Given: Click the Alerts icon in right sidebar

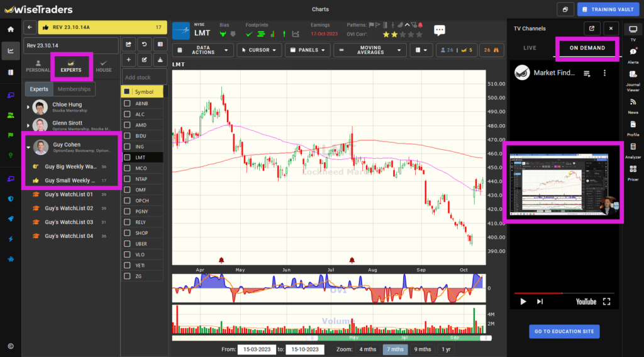Looking at the screenshot, I should 633,54.
